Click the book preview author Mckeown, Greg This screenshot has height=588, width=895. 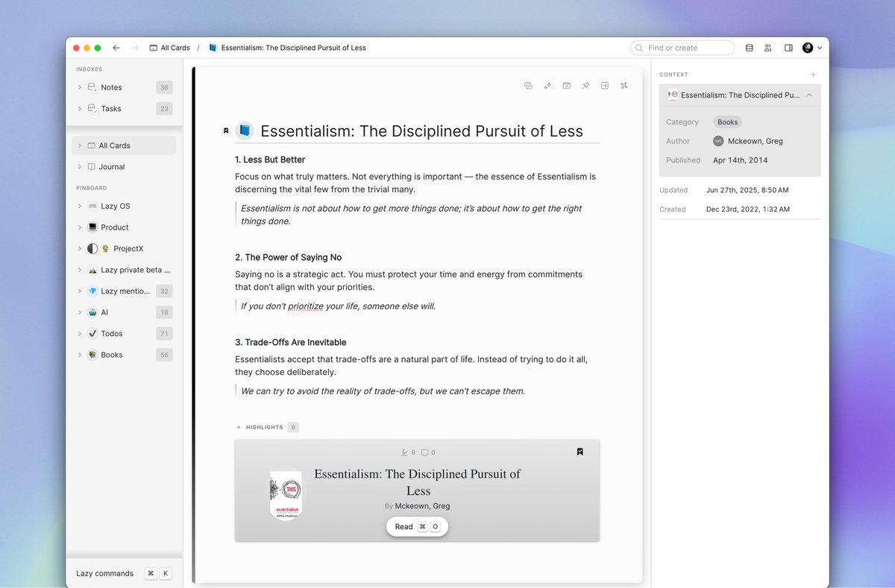(422, 506)
